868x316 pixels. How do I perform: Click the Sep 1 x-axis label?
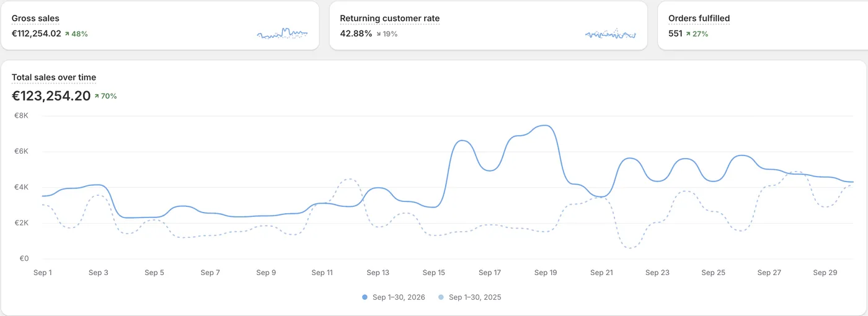tap(43, 273)
